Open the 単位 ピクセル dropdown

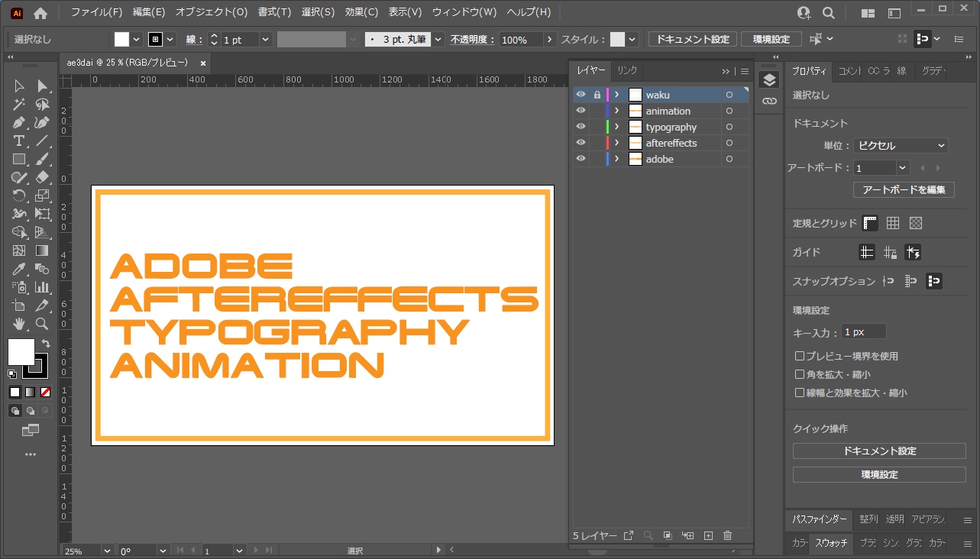point(901,145)
